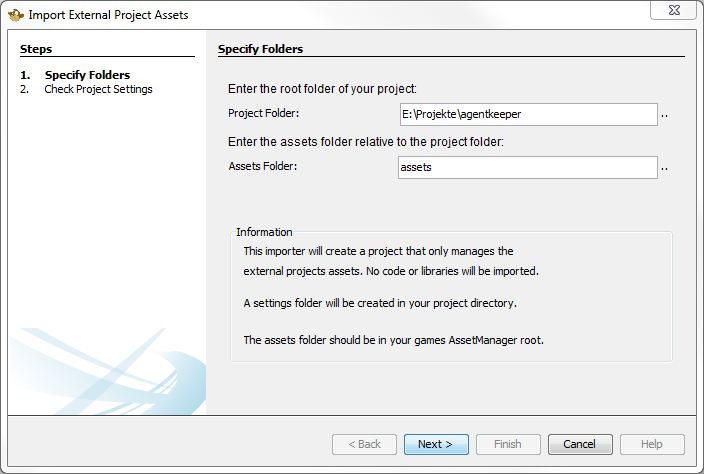This screenshot has height=474, width=704.
Task: Click into the Project Folder text field
Action: [x=527, y=114]
